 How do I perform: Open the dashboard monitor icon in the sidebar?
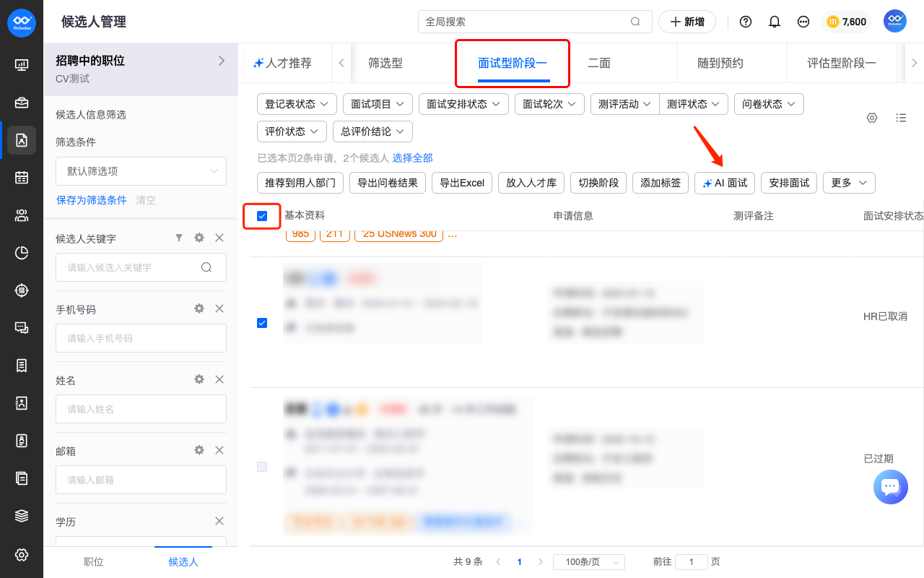(x=22, y=65)
